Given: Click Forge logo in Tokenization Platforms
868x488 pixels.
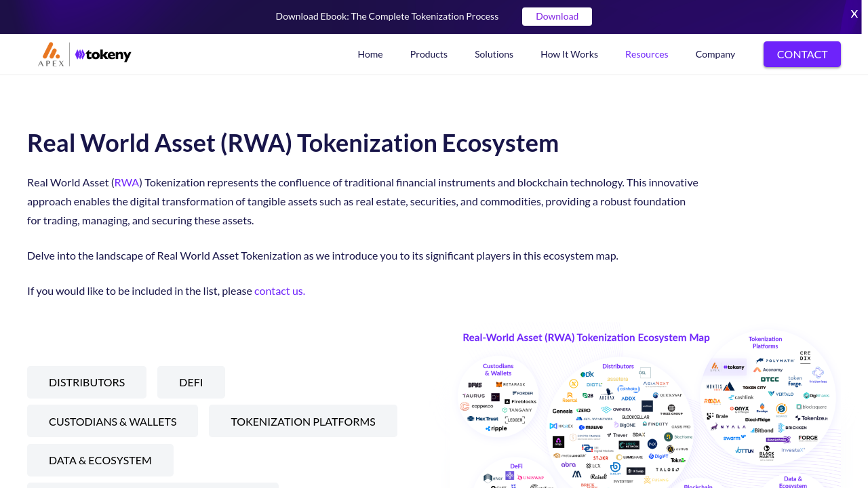Looking at the screenshot, I should 808,438.
